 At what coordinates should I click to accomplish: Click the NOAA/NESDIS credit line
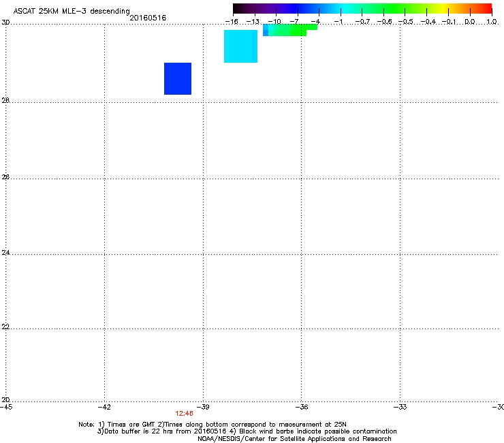(x=294, y=439)
